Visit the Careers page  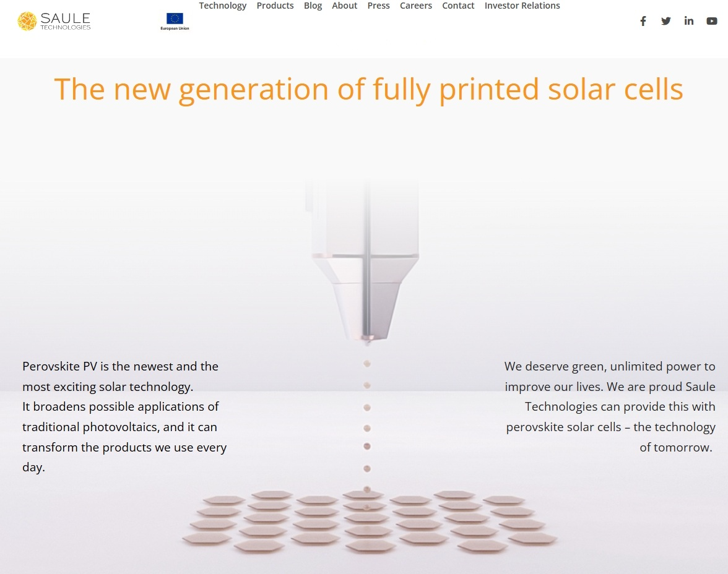pos(416,6)
